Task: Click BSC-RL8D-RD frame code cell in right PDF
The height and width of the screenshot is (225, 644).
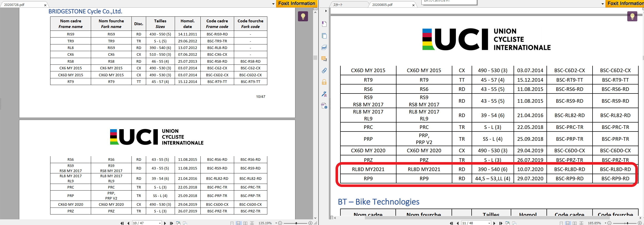Action: (x=569, y=169)
